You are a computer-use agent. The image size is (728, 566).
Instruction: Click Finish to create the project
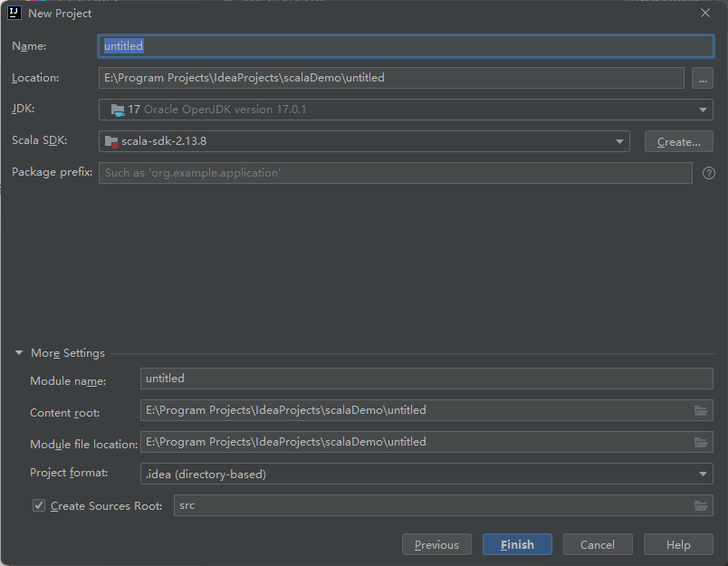[517, 544]
